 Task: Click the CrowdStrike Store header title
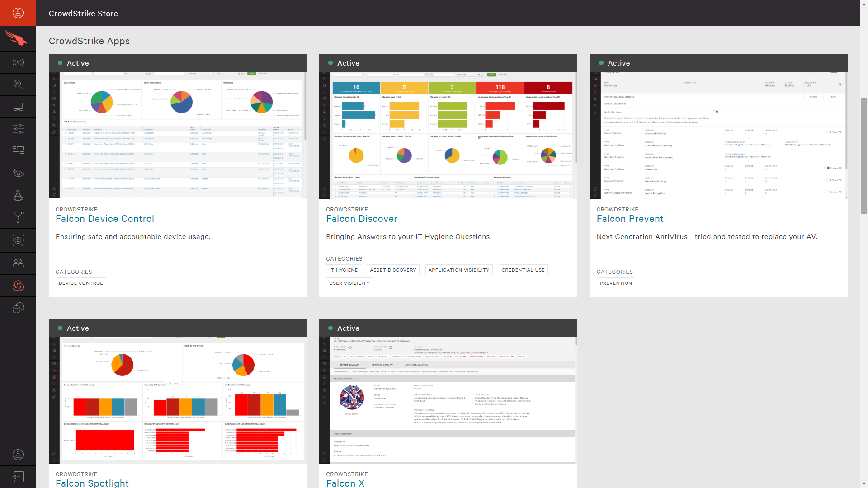(83, 14)
